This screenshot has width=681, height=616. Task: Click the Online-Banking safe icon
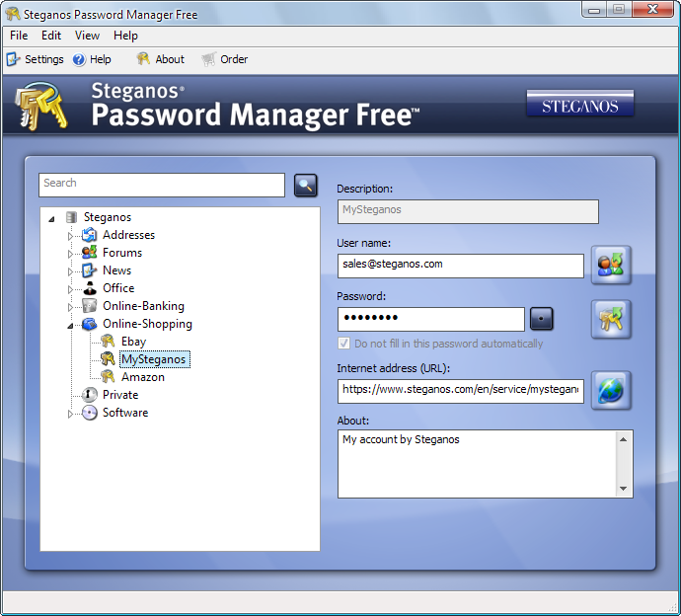[89, 306]
